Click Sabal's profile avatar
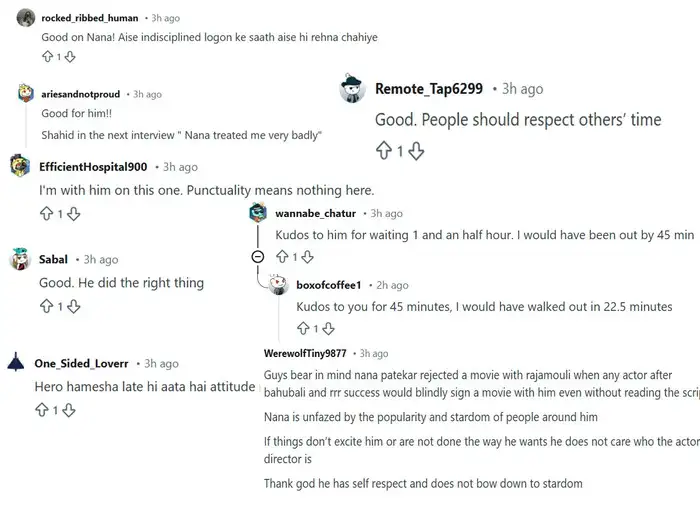Screen dimensions: 700x525 (19, 260)
